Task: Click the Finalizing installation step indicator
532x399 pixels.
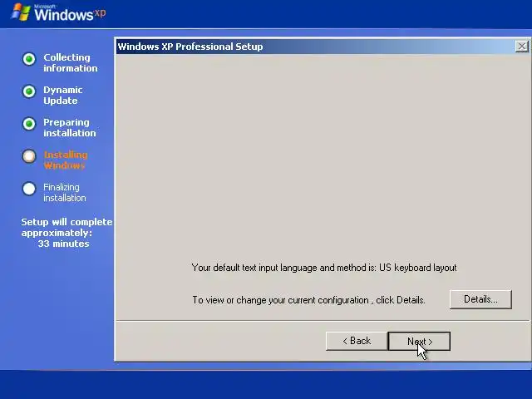Action: coord(29,189)
